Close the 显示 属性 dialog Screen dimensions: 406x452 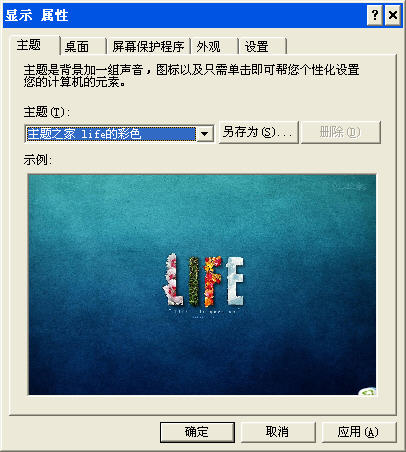tap(393, 15)
